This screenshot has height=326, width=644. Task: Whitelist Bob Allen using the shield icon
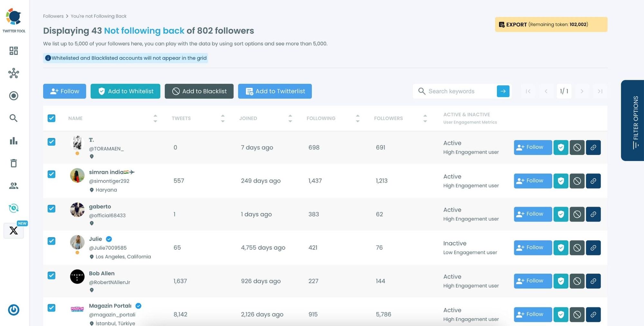pos(561,281)
